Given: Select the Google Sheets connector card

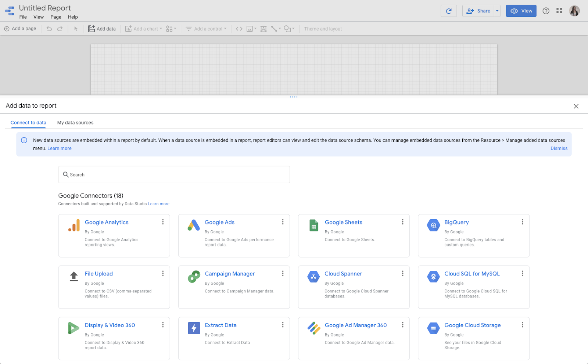Looking at the screenshot, I should tap(354, 235).
